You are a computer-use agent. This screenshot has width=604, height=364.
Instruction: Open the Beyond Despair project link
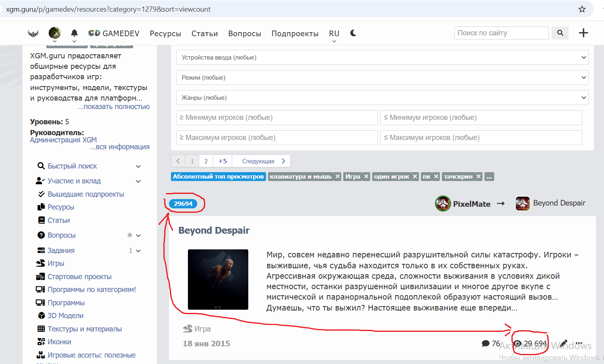(x=559, y=203)
